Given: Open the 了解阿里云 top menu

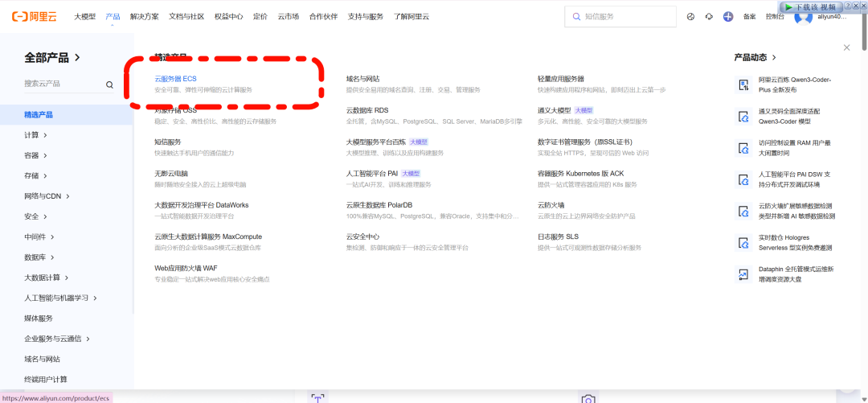Looking at the screenshot, I should pyautogui.click(x=411, y=17).
